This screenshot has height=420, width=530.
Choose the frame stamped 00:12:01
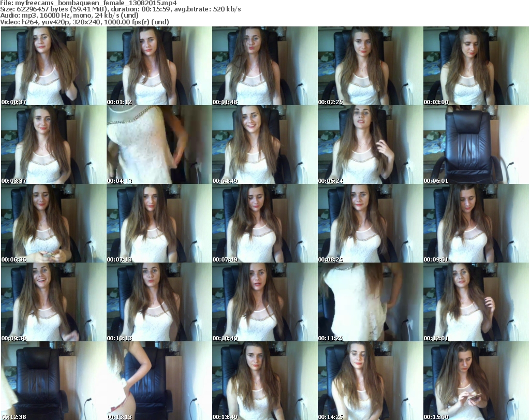tap(476, 302)
